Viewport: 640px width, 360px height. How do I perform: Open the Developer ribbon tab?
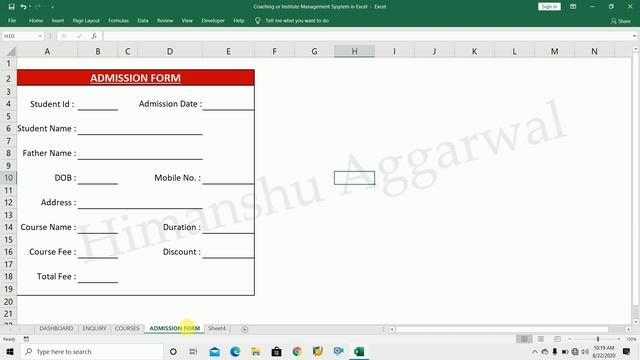(x=213, y=20)
